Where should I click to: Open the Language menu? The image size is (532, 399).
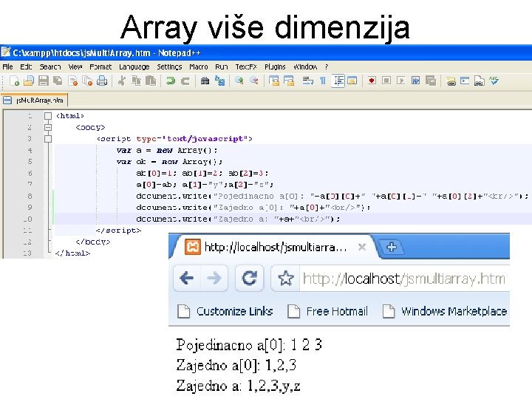tap(134, 66)
